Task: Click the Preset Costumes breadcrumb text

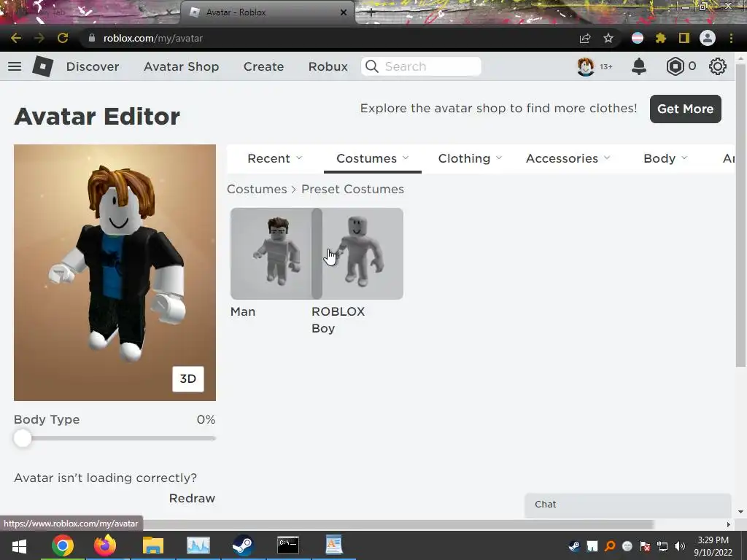Action: click(x=352, y=189)
